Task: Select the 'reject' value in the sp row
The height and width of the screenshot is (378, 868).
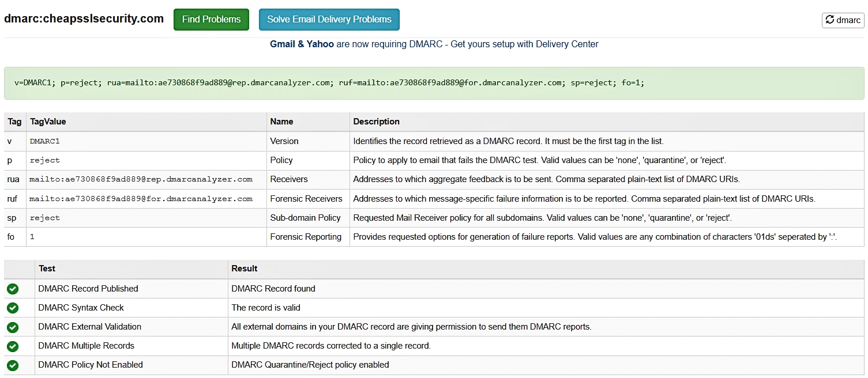Action: click(44, 218)
